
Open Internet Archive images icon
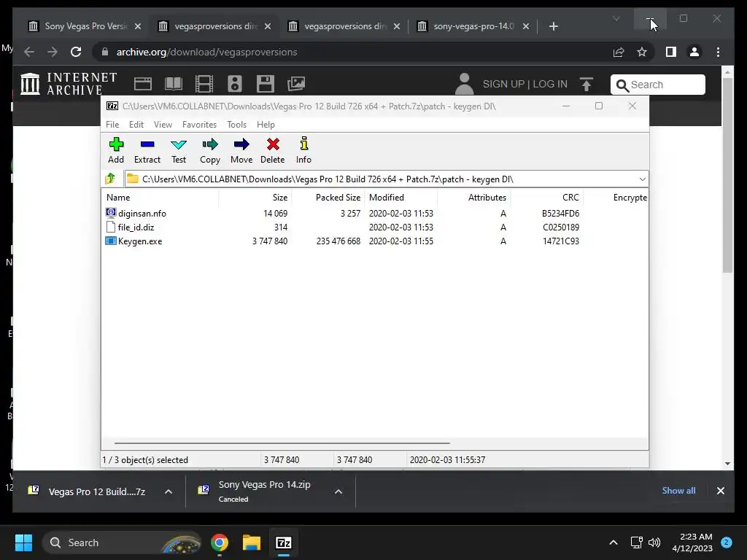pyautogui.click(x=296, y=84)
